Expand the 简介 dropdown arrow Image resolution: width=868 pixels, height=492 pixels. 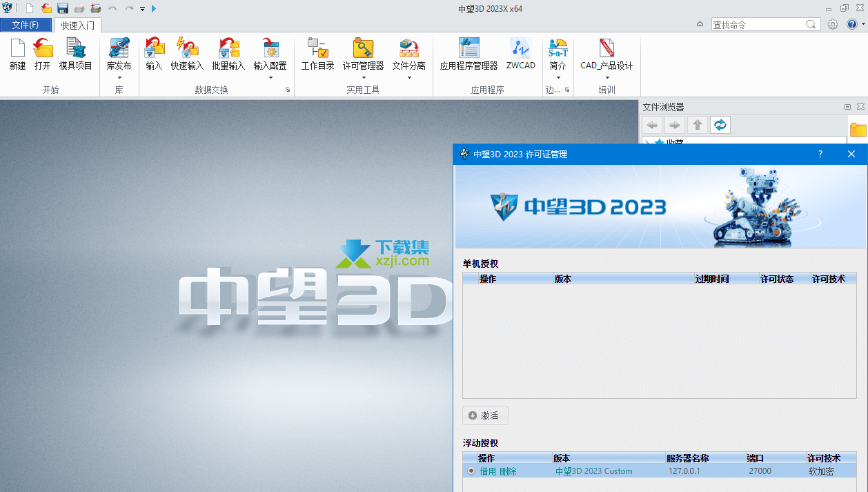point(558,77)
